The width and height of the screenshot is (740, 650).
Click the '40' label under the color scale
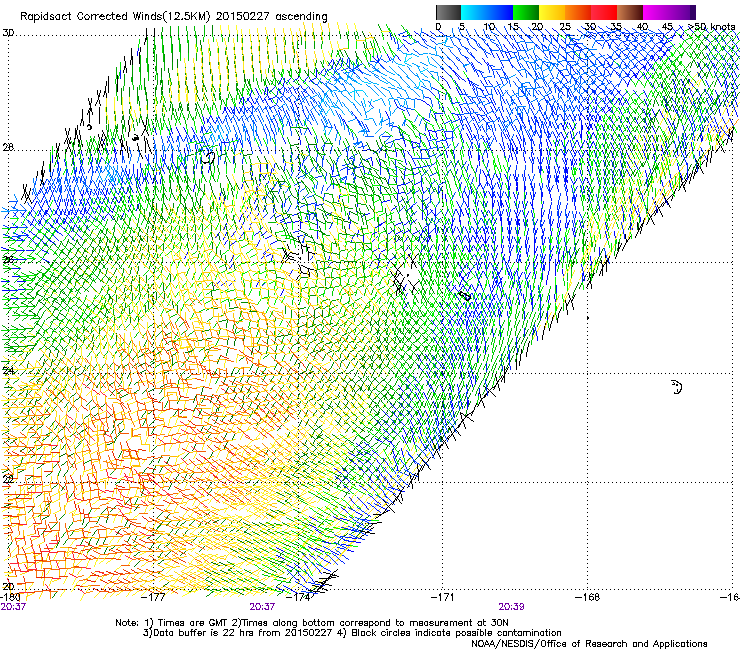642,27
